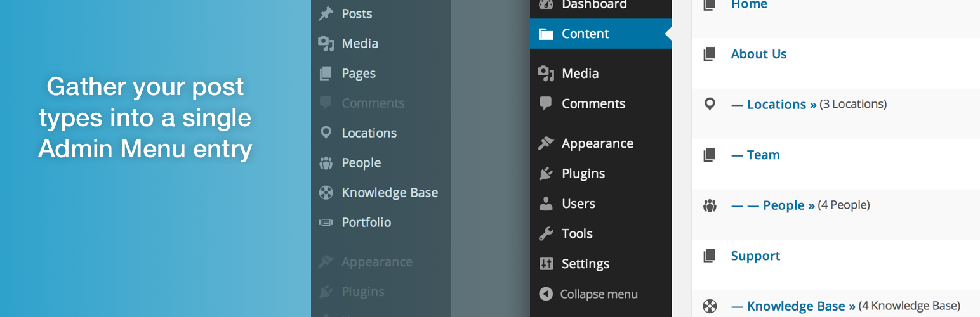Open the People » link
Viewport: 980px width, 317px height.
[x=773, y=205]
